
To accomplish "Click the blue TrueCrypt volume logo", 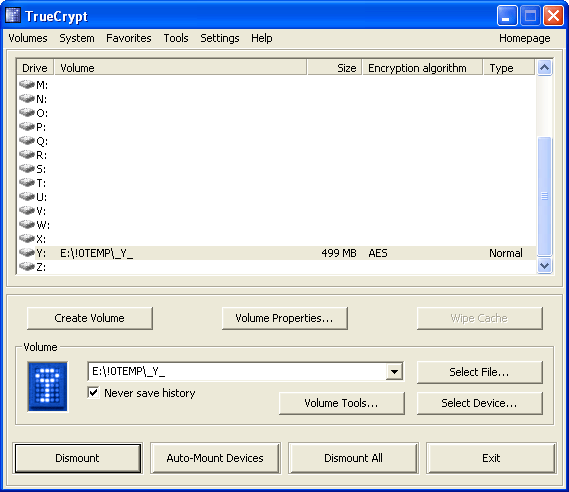I will [48, 386].
